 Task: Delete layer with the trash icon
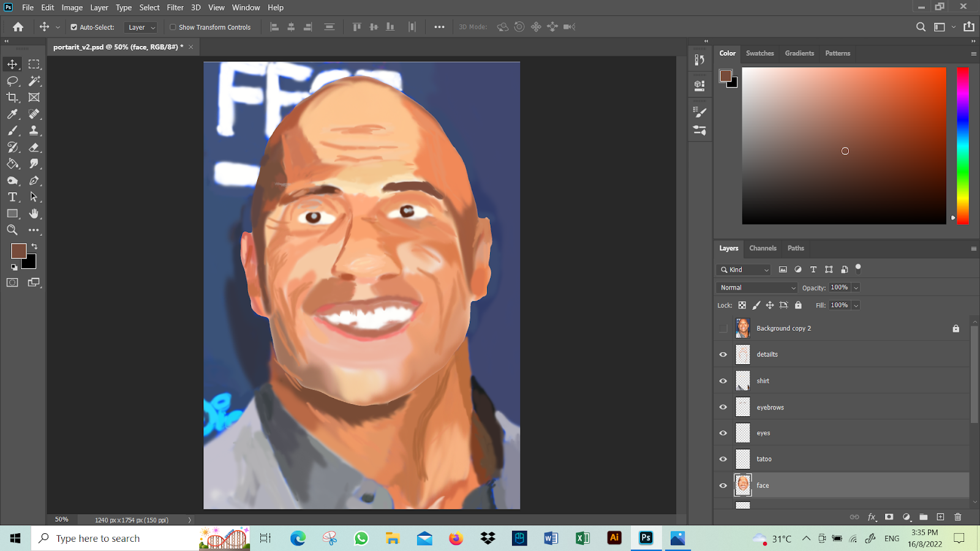[x=958, y=517]
